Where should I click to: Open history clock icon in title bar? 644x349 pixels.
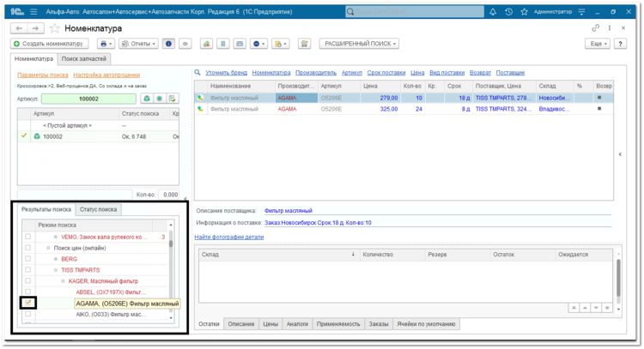(508, 12)
